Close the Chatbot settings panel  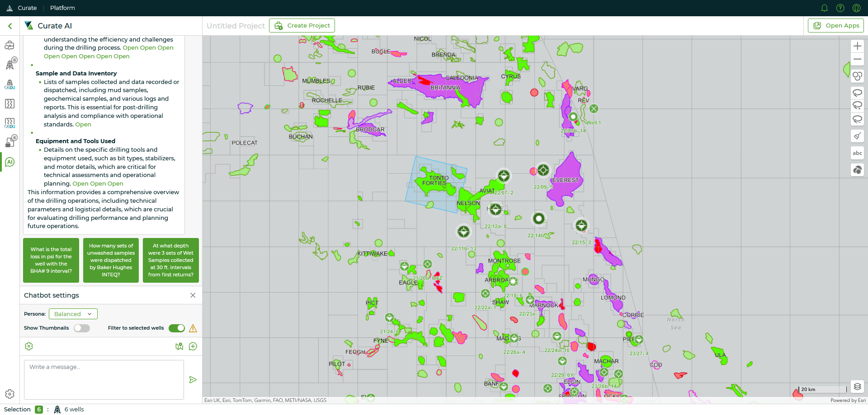[x=193, y=295]
